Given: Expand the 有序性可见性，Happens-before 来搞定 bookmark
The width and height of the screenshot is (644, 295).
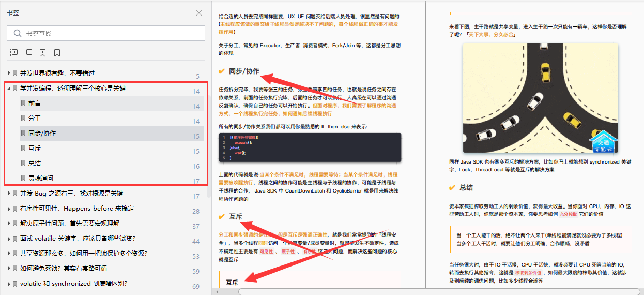Looking at the screenshot, I should pos(9,209).
